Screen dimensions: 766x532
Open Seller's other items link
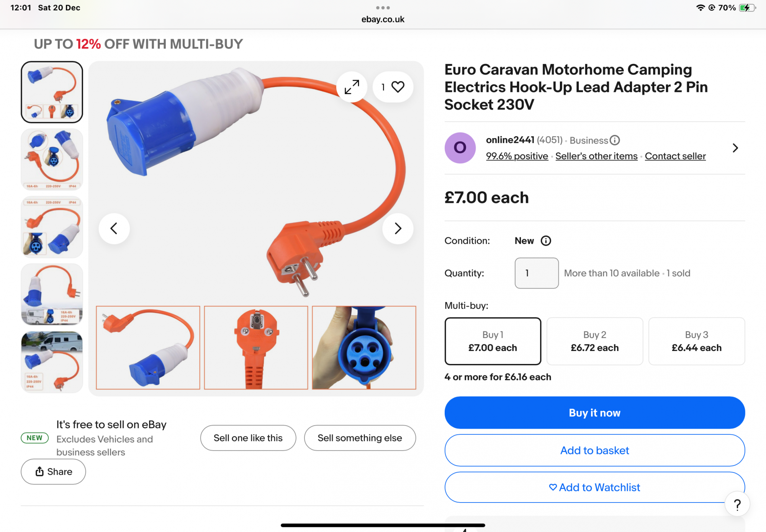pyautogui.click(x=596, y=156)
